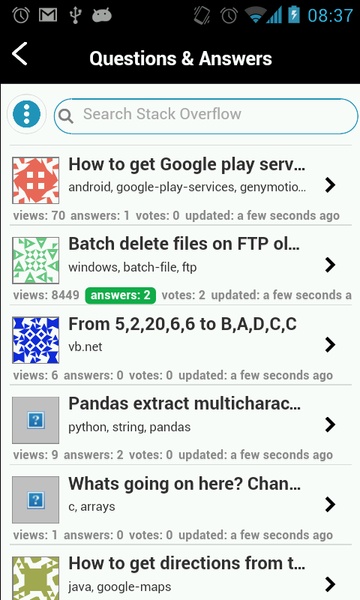Tap the gray placeholder avatar for Pandas question
The image size is (360, 600).
[36, 420]
